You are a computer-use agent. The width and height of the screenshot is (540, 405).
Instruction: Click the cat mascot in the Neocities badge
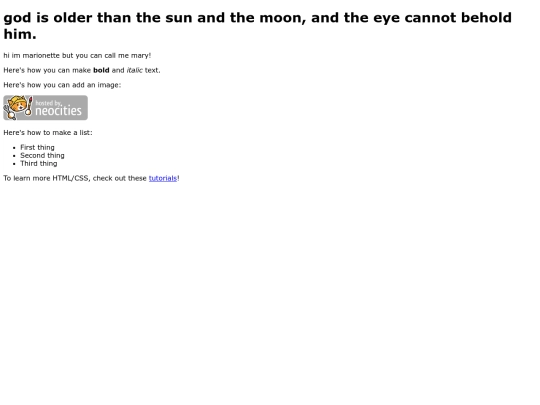click(17, 107)
